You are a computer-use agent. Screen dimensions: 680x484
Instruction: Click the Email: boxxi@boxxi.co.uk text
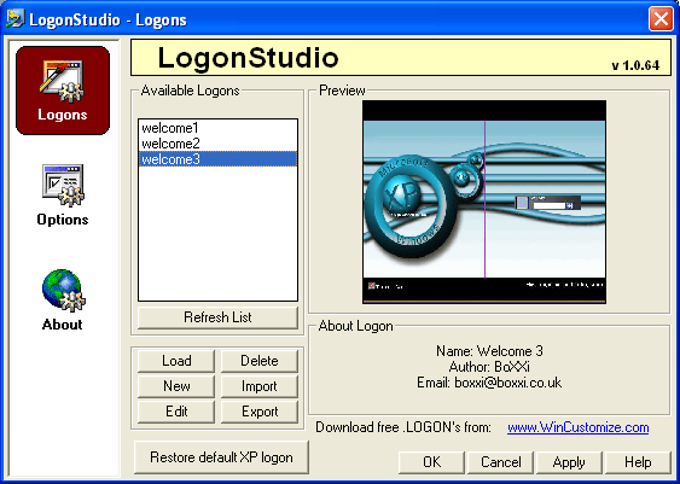click(x=489, y=383)
